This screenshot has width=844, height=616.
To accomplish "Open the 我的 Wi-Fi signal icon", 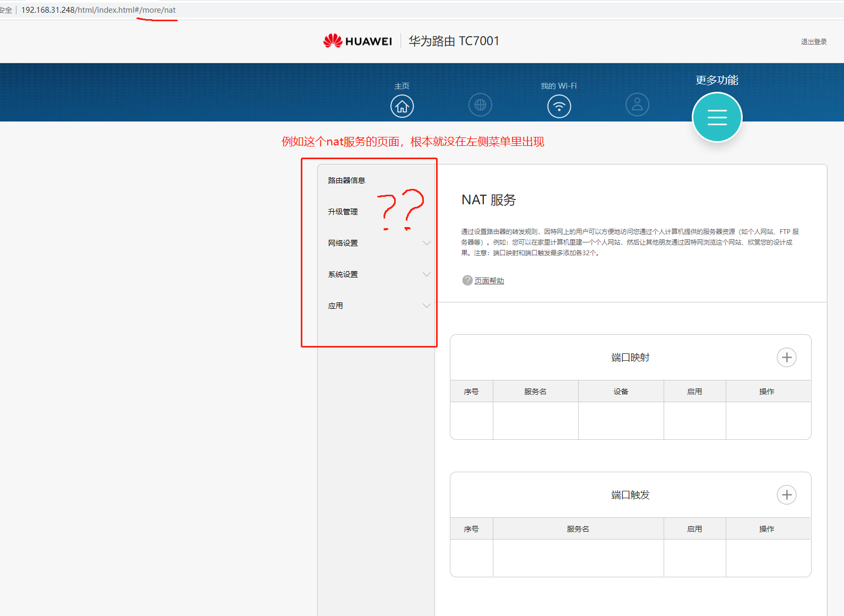I will pos(559,106).
